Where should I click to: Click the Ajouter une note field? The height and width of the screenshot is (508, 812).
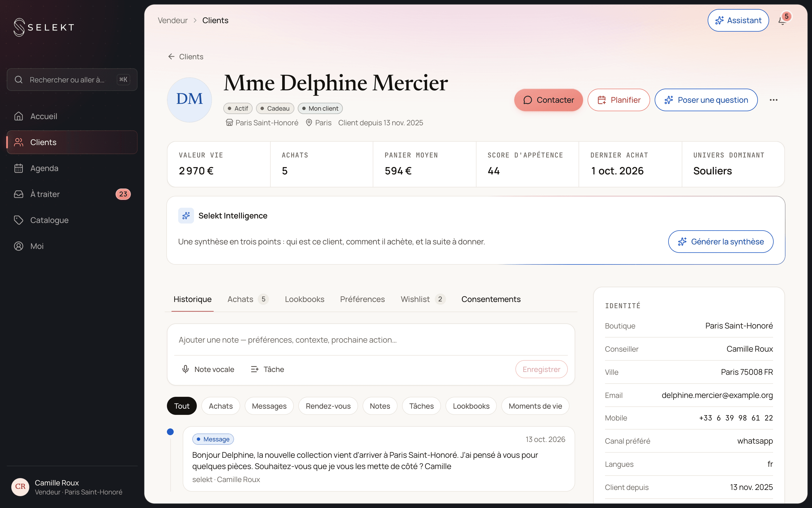pyautogui.click(x=371, y=340)
